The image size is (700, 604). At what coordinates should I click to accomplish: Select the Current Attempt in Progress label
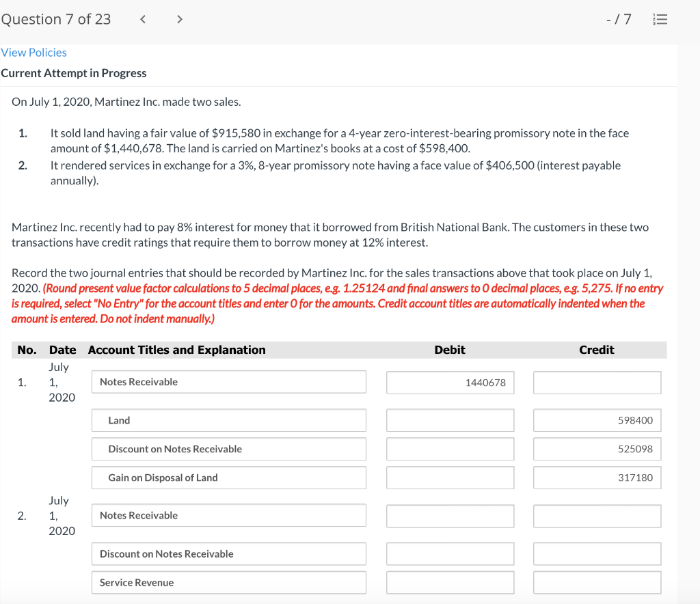coord(73,73)
